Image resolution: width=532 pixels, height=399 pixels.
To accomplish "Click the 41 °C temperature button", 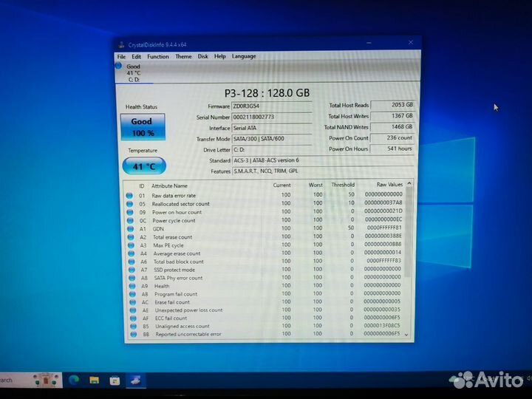I will pyautogui.click(x=144, y=166).
